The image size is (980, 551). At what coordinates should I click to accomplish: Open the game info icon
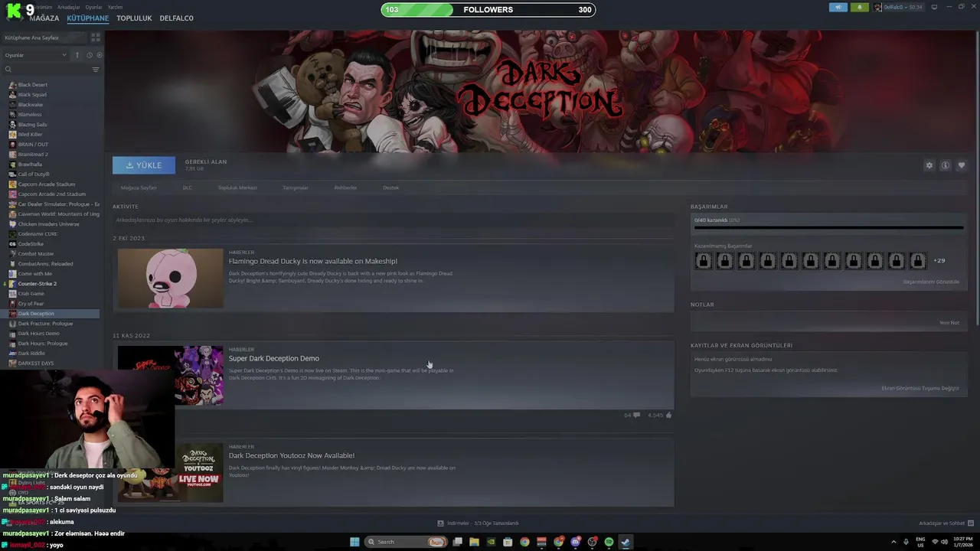tap(946, 165)
